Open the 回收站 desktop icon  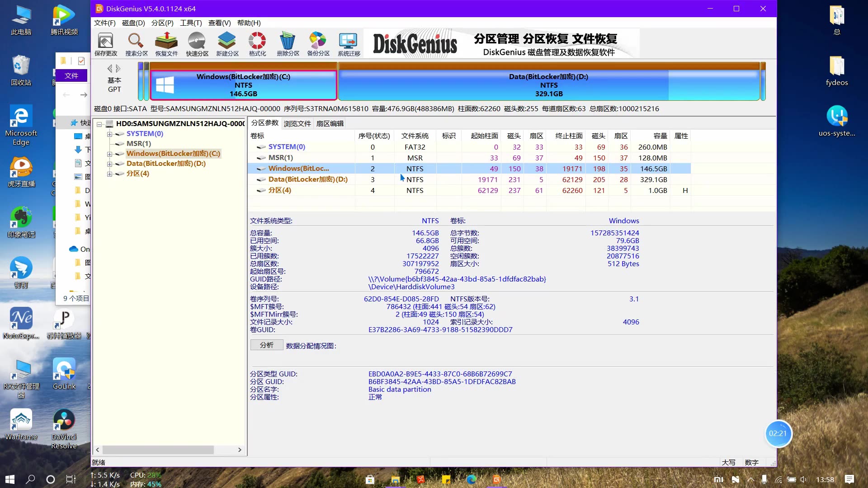pos(21,71)
